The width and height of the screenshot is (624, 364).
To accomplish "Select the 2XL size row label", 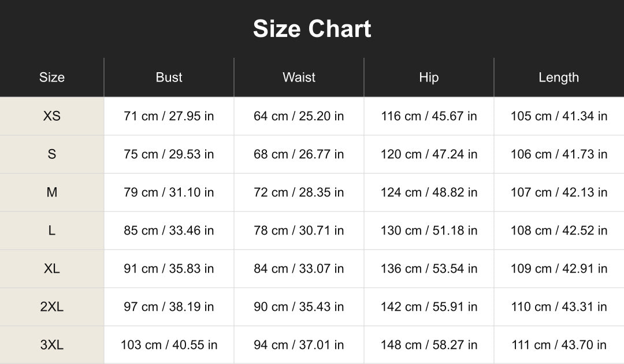I will (x=52, y=307).
